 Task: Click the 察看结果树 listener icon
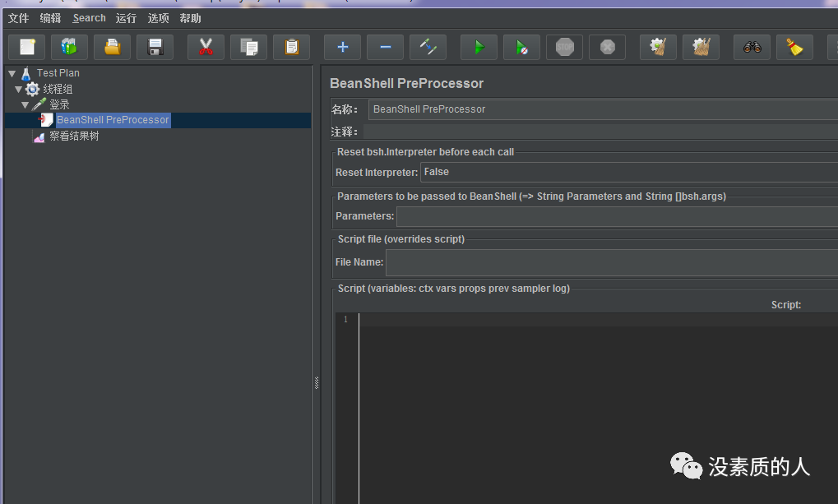39,136
